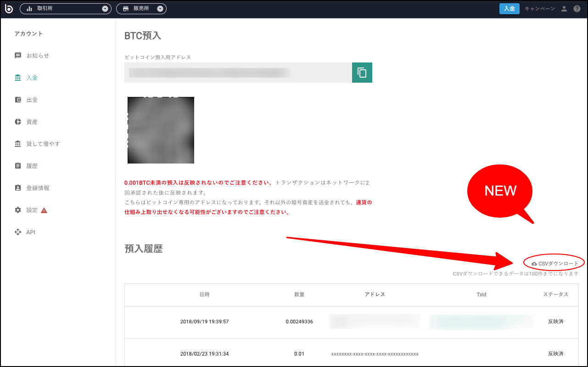Open the 販売所 dropdown

pos(141,9)
